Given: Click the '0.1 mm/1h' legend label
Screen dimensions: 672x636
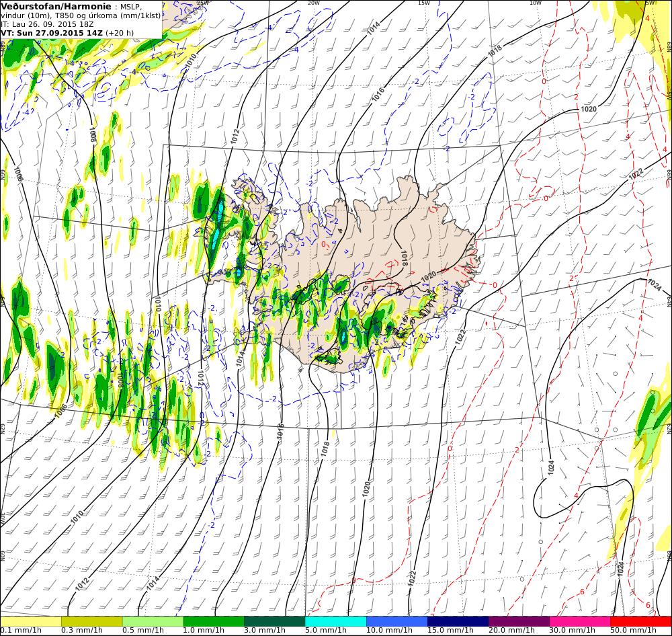Looking at the screenshot, I should [21, 631].
